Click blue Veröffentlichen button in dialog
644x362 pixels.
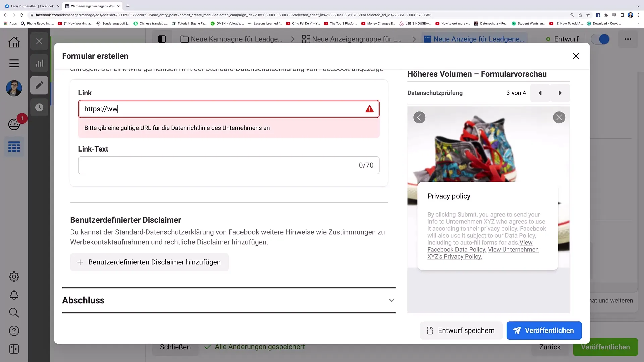tap(544, 330)
